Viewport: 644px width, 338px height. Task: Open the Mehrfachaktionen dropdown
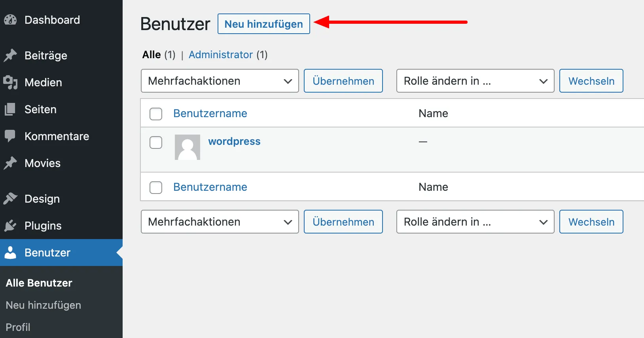[x=220, y=81]
